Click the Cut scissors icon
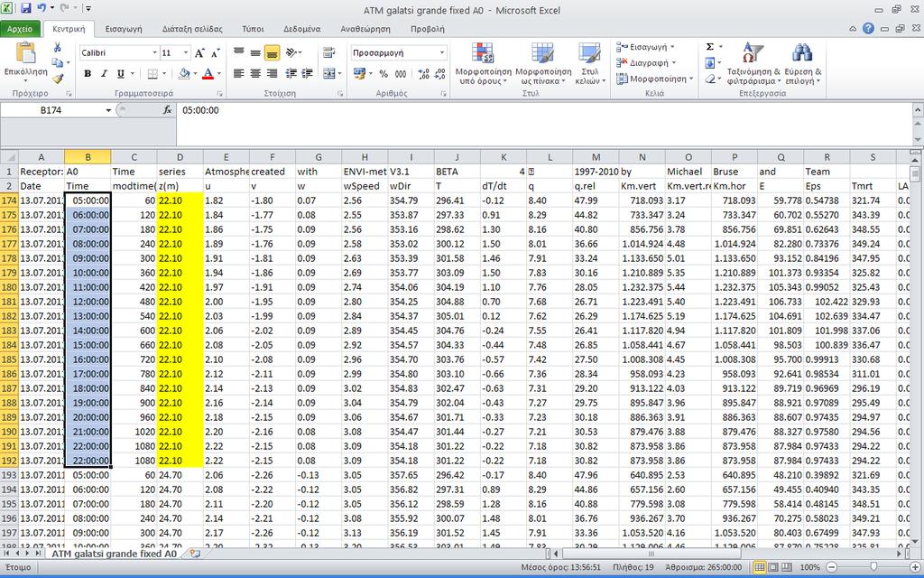This screenshot has height=578, width=924. tap(57, 48)
